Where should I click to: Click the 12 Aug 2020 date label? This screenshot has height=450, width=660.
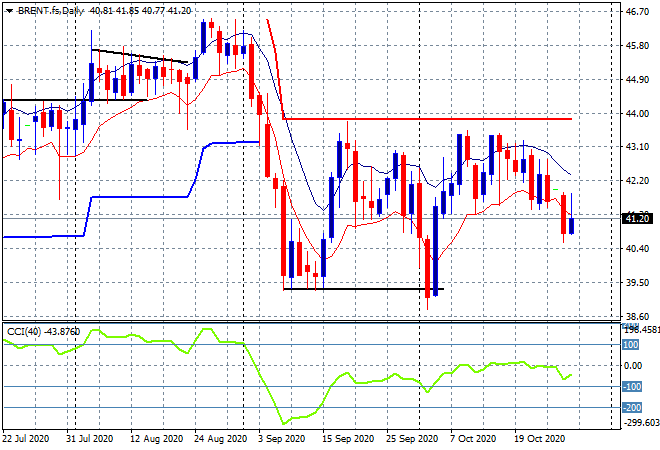[157, 439]
